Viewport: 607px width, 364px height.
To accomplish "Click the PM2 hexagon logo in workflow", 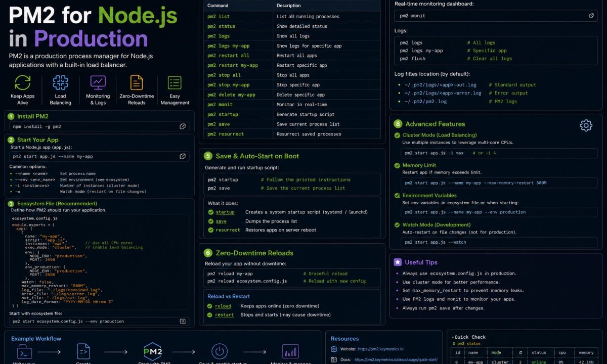I will point(153,352).
